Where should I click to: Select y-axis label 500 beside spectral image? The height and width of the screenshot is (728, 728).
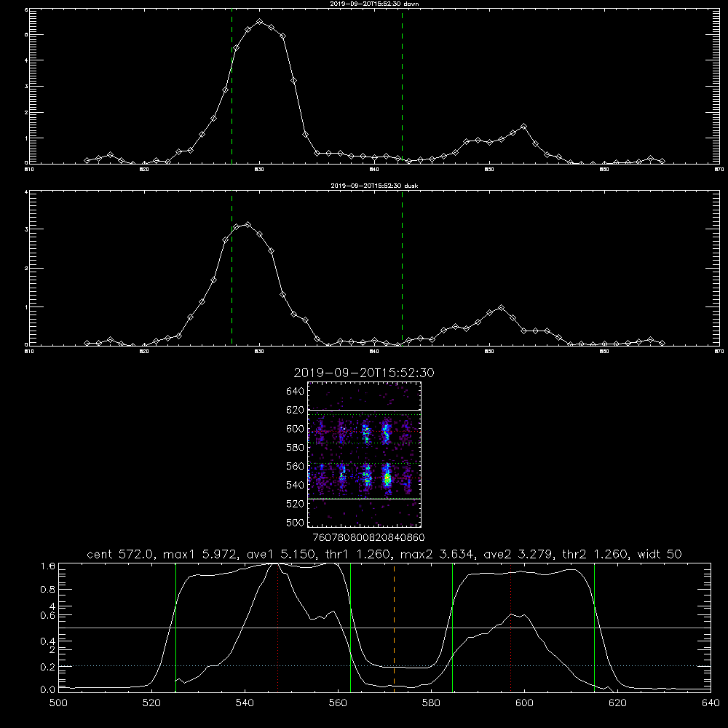click(x=296, y=523)
